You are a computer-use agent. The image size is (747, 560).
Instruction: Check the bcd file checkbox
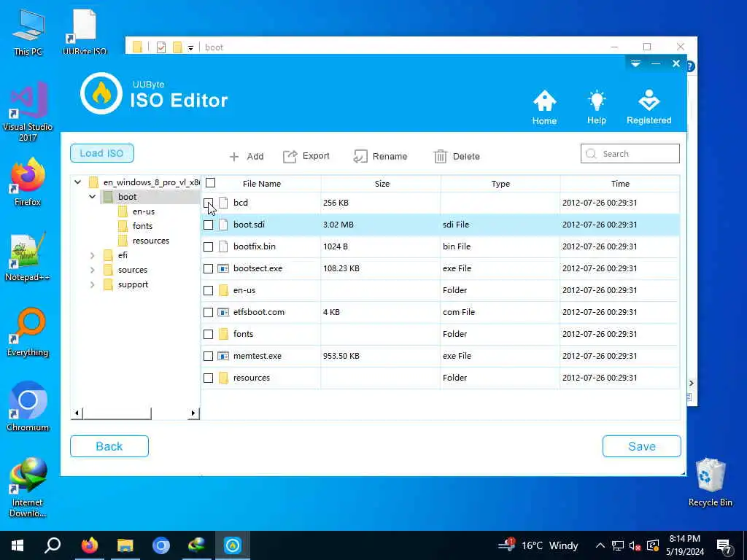[x=208, y=203]
